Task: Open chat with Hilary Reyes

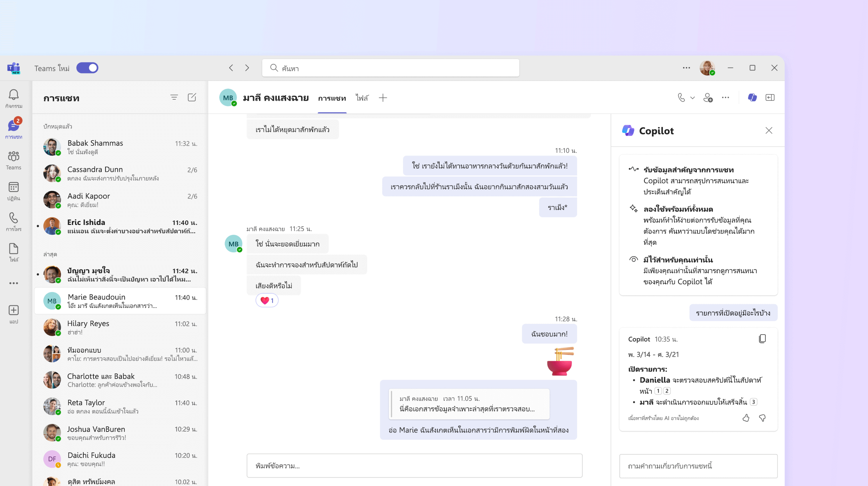Action: click(x=120, y=327)
